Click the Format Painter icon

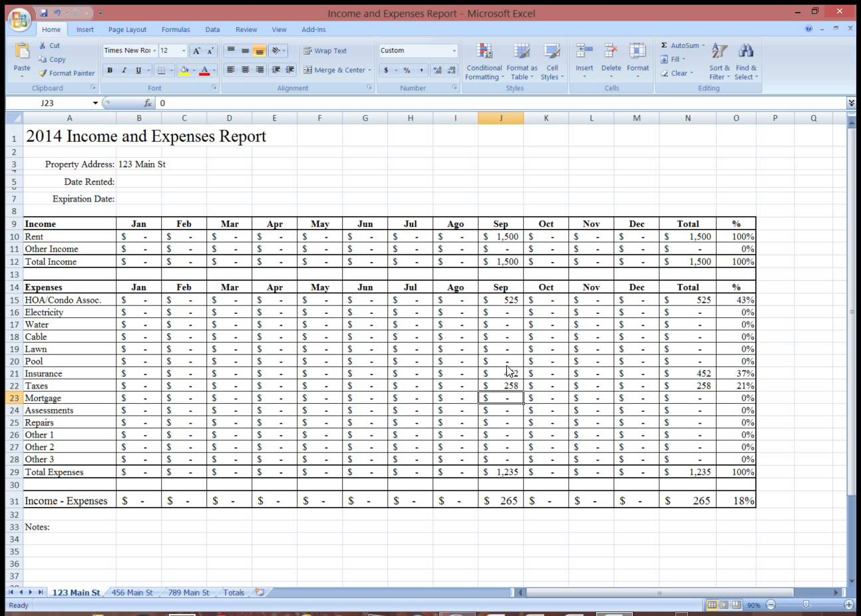[43, 73]
